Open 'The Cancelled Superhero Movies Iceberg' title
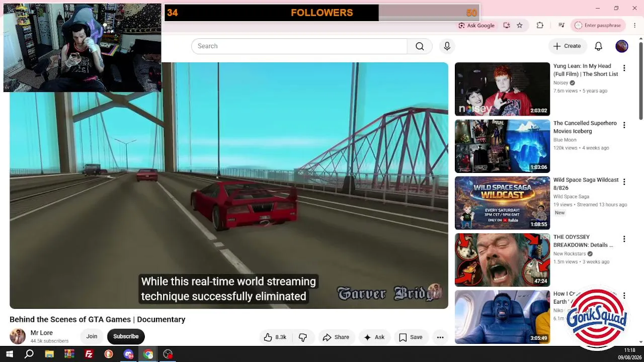 point(585,127)
